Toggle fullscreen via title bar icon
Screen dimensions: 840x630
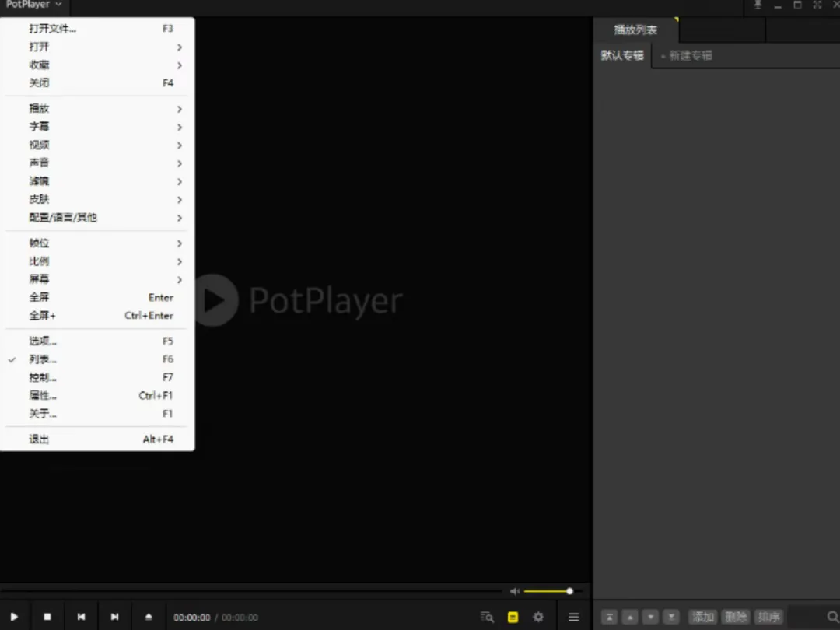point(817,5)
